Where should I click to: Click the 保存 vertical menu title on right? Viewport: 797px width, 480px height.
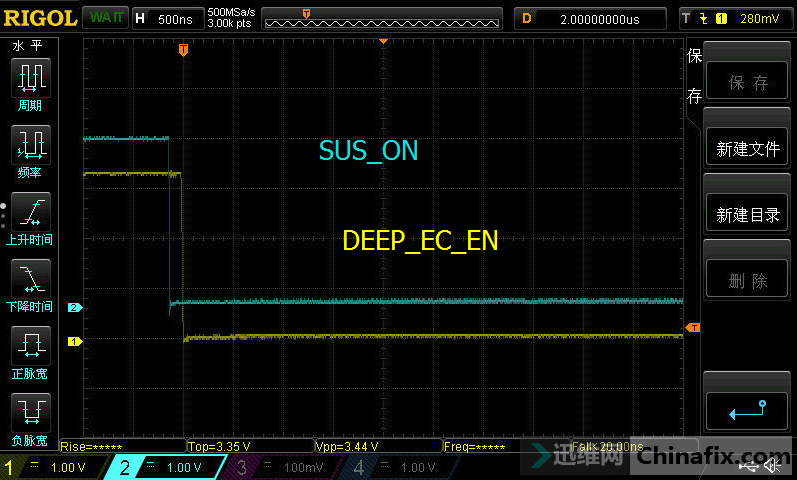pyautogui.click(x=694, y=75)
